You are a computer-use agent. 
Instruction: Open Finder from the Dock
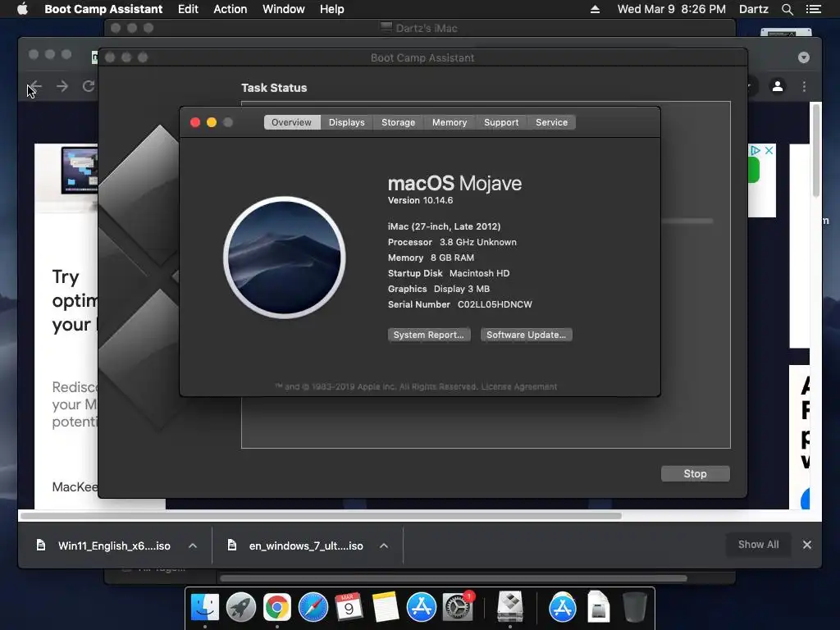pyautogui.click(x=204, y=607)
